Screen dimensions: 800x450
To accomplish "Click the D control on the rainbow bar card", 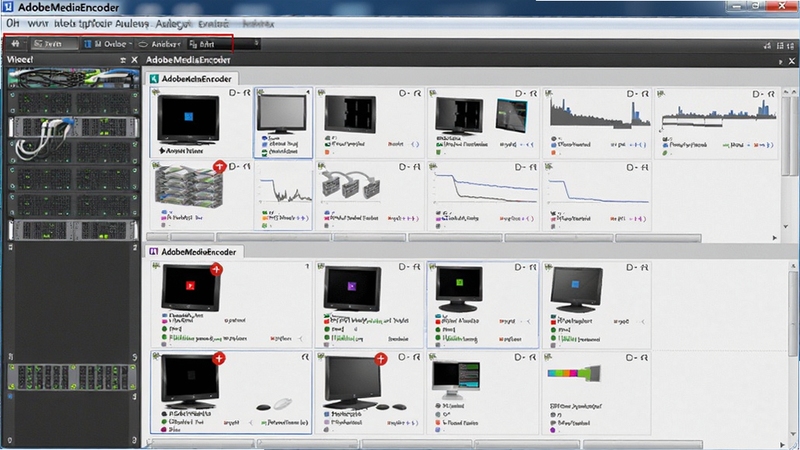I will [x=632, y=358].
